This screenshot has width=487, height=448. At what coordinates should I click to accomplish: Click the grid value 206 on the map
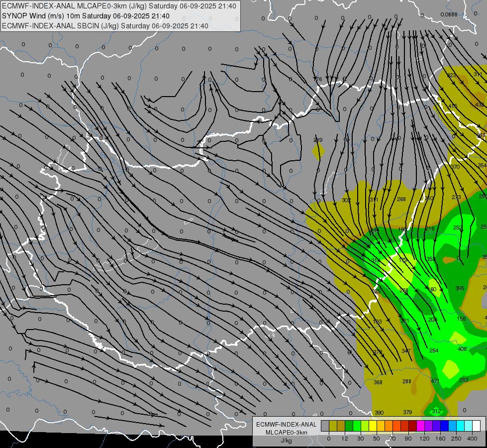433,320
